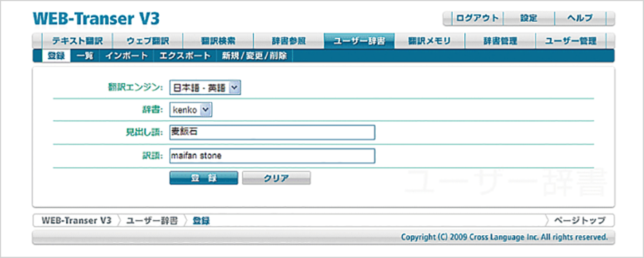Viewport: 644px width, 258px height.
Task: Expand the 翻訳エンジン language dropdown
Action: click(205, 87)
